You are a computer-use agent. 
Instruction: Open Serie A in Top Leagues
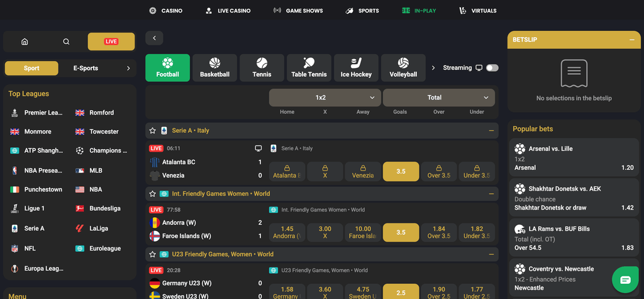click(28, 228)
